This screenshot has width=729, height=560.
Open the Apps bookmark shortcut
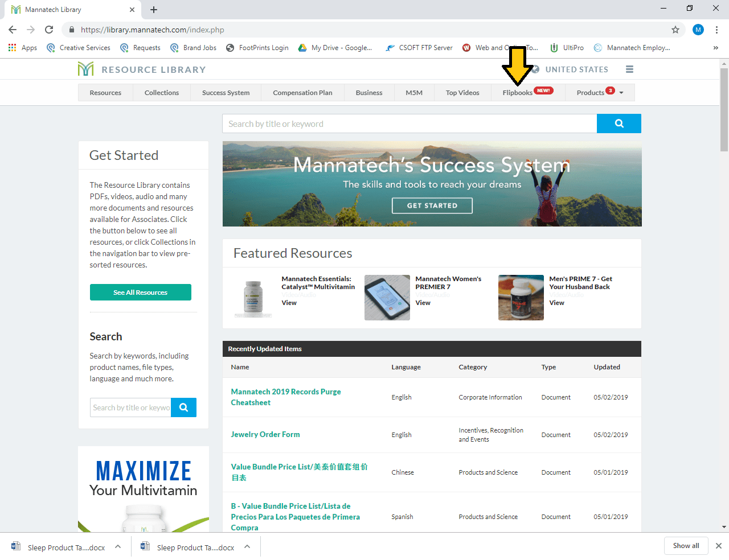pos(23,48)
